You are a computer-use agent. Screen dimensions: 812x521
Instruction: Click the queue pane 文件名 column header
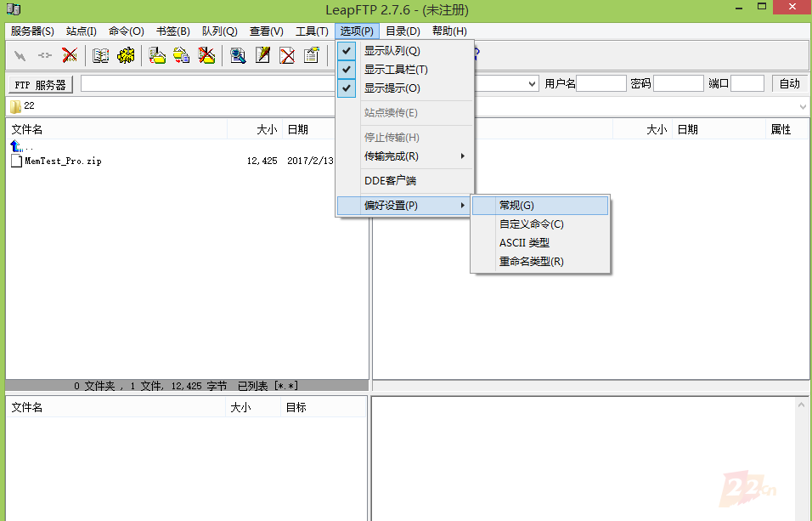pos(116,407)
